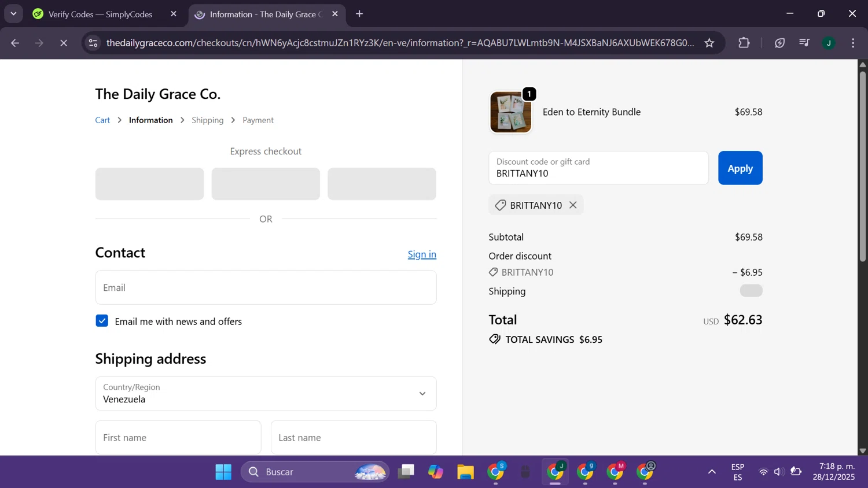
Task: Click the middle express checkout placeholder button
Action: tap(266, 184)
